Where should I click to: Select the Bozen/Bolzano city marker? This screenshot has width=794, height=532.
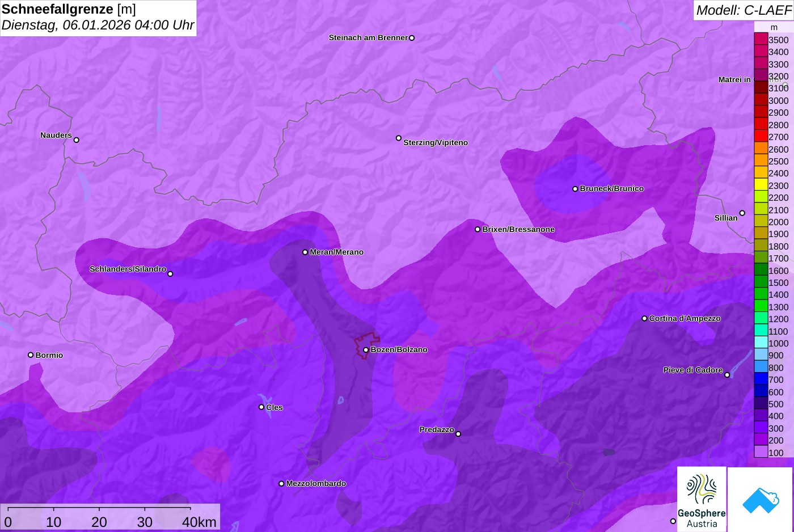tap(366, 350)
